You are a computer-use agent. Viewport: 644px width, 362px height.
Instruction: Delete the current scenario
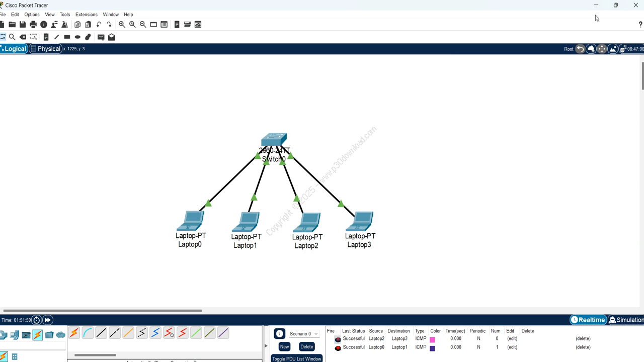pos(306,346)
